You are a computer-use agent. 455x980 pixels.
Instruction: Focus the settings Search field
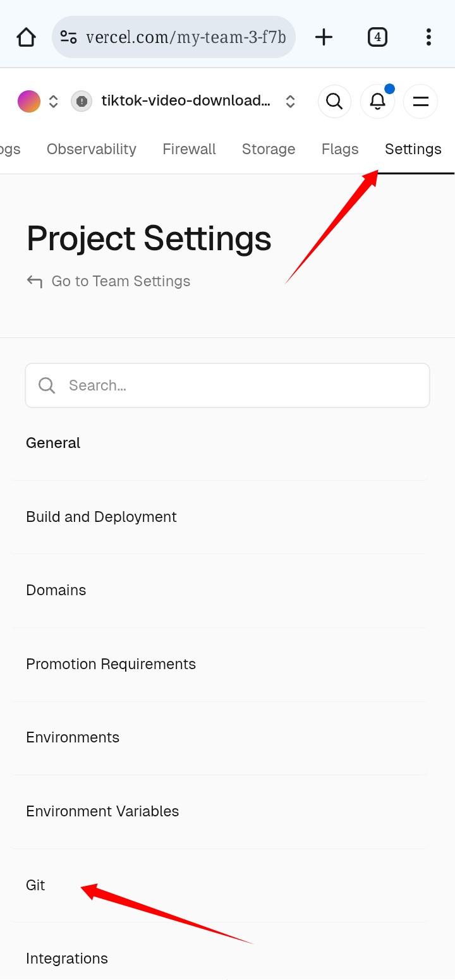click(x=227, y=385)
